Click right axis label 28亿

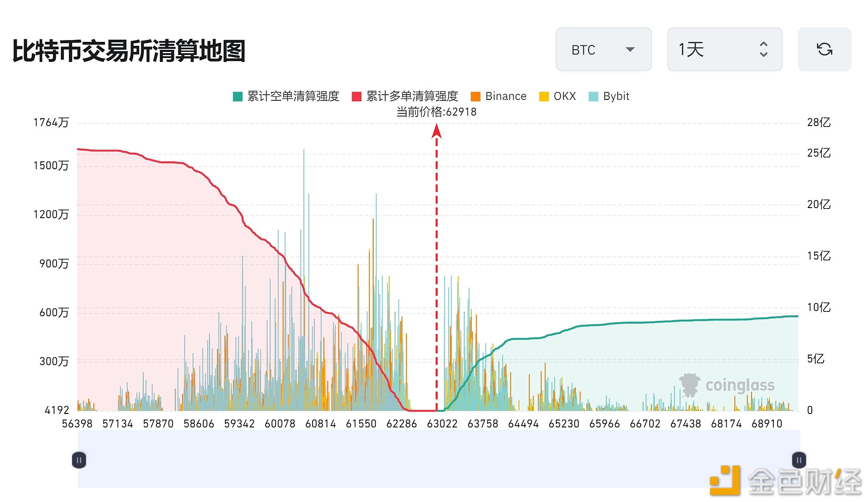coord(819,123)
